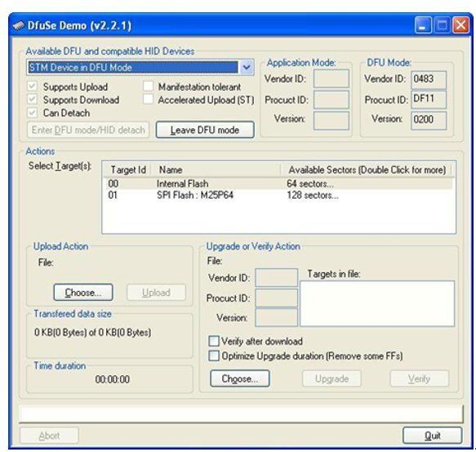Click the progress bar above Abort
Viewport: 476px width, 452px height.
tap(241, 414)
